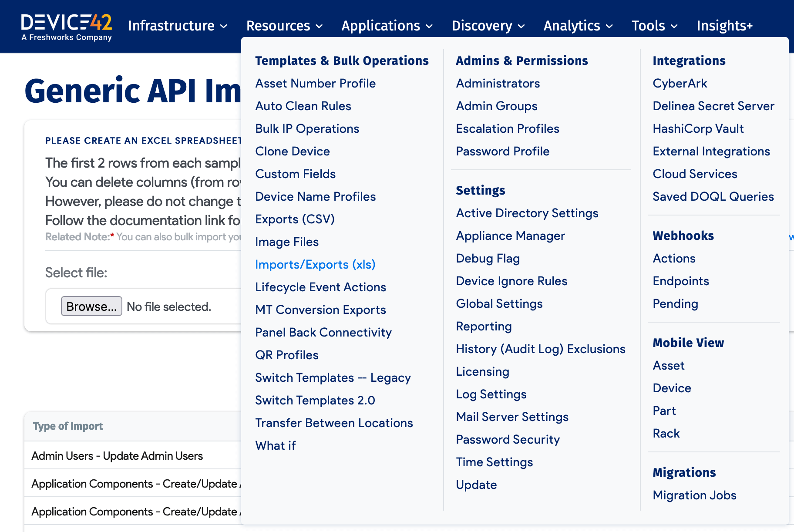This screenshot has height=532, width=794.
Task: Open Global Settings
Action: point(499,304)
